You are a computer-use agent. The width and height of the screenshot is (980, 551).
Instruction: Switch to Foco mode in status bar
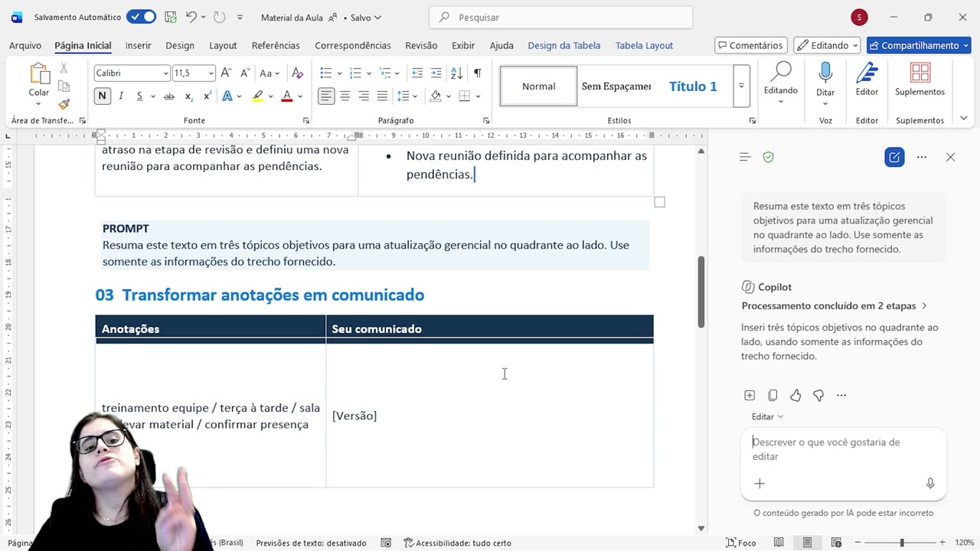740,543
